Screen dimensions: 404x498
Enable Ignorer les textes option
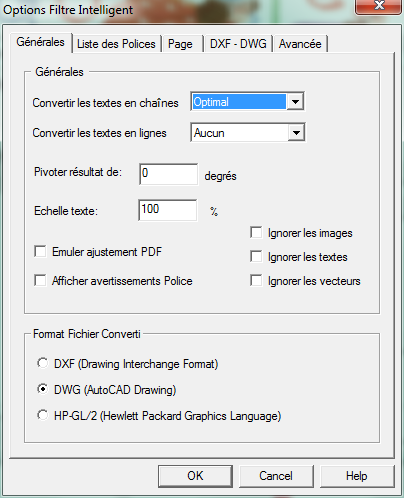tap(256, 257)
